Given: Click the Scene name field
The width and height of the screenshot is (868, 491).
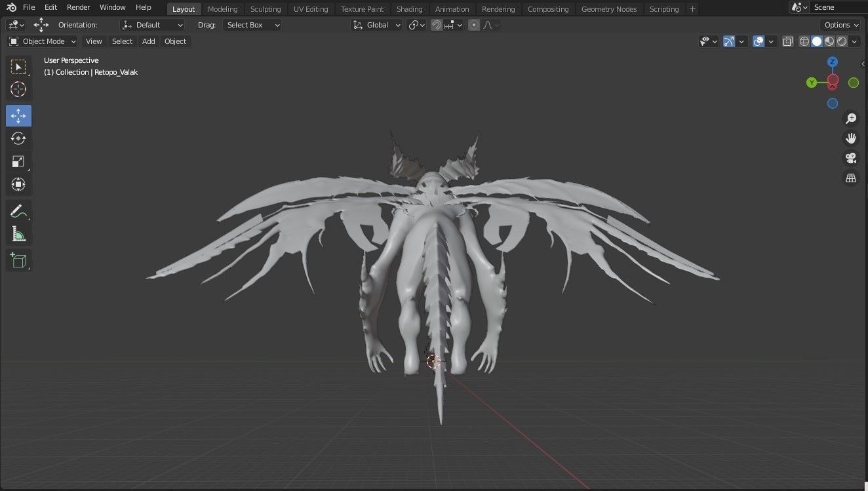Looking at the screenshot, I should (838, 7).
